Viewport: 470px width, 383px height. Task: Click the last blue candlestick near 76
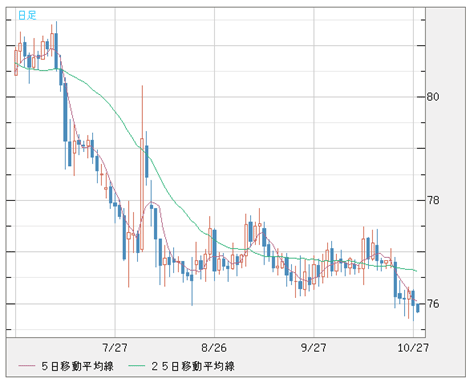pyautogui.click(x=418, y=308)
